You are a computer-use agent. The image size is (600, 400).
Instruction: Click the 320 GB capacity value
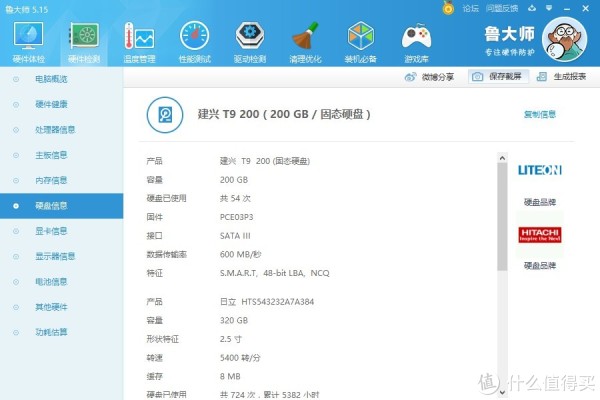pos(234,320)
